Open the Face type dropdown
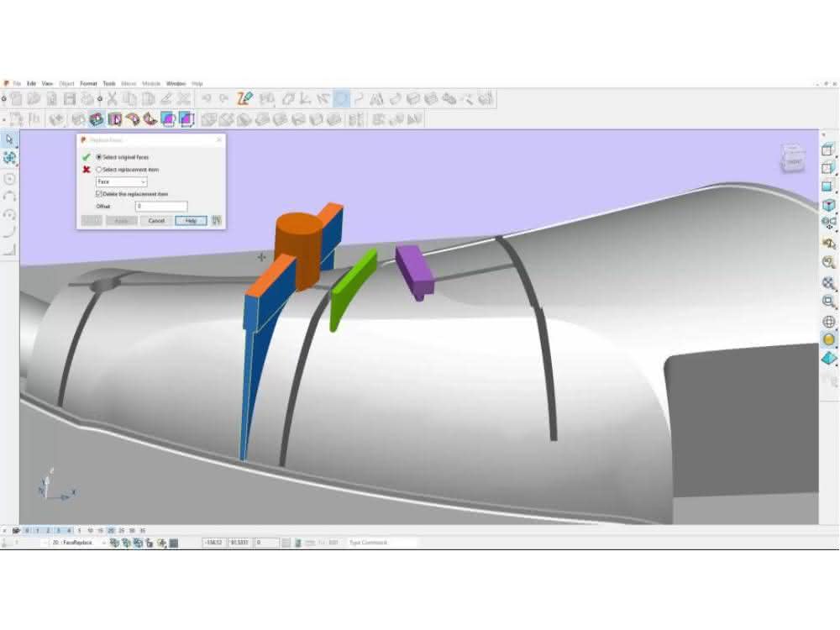840x630 pixels. point(122,182)
